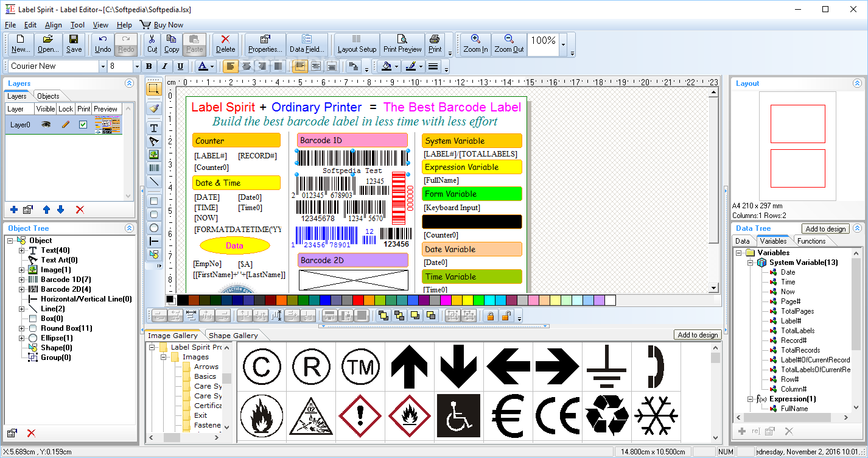868x458 pixels.
Task: Switch to the Objects tab
Action: pyautogui.click(x=48, y=96)
